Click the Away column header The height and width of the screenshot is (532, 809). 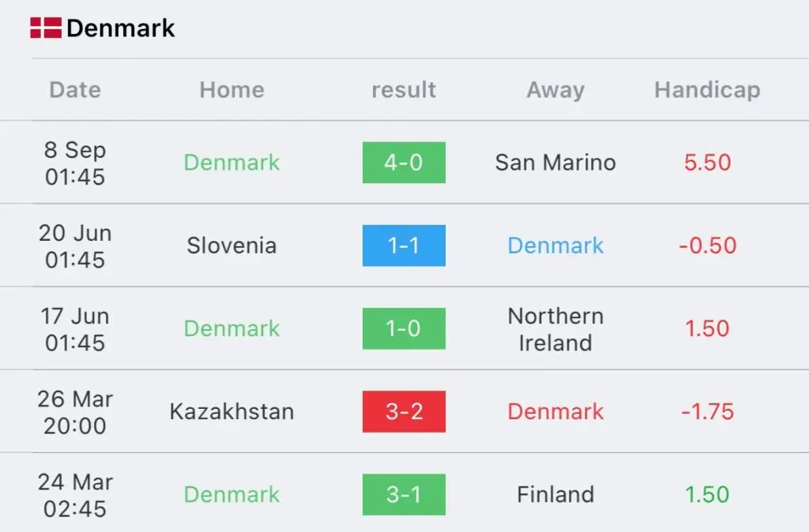point(555,90)
